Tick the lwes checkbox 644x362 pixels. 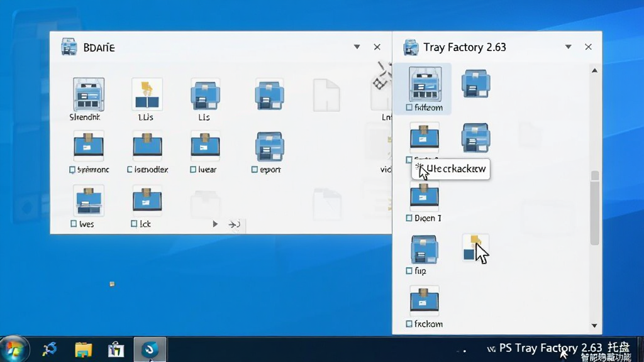(x=74, y=224)
